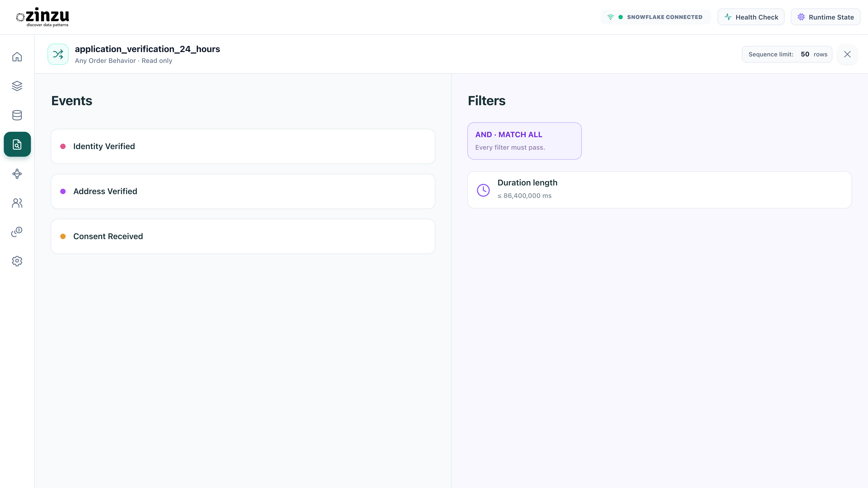The height and width of the screenshot is (488, 868).
Task: Click 'Every filter must pass.' text
Action: 510,147
